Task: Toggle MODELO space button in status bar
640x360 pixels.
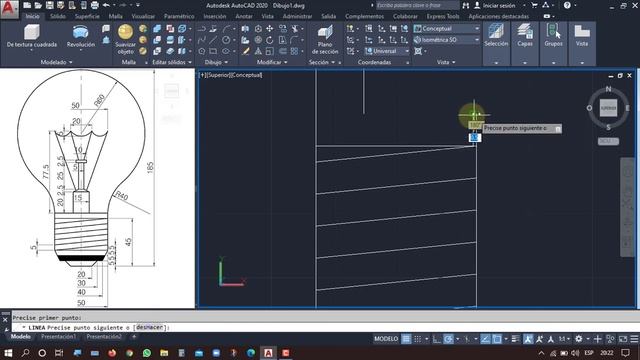Action: pos(386,339)
